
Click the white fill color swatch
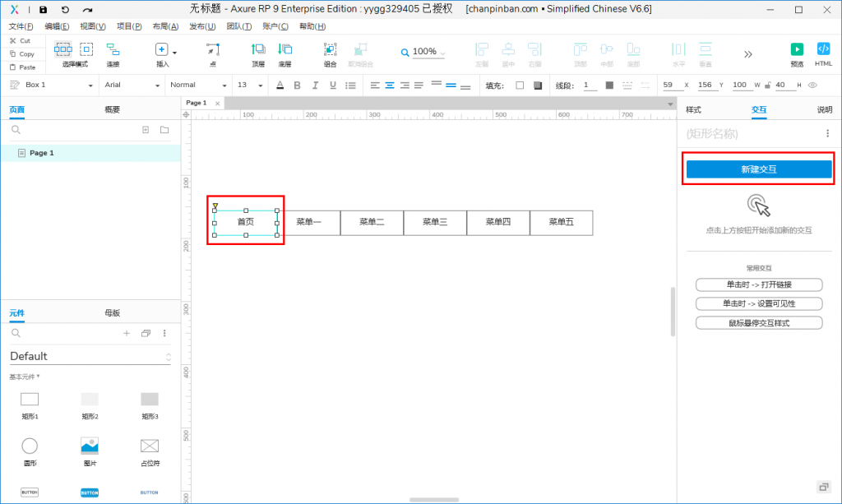(520, 85)
